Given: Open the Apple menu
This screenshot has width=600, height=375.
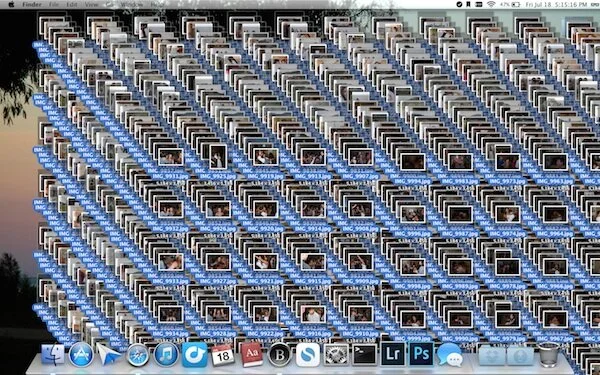Looking at the screenshot, I should (11, 4).
